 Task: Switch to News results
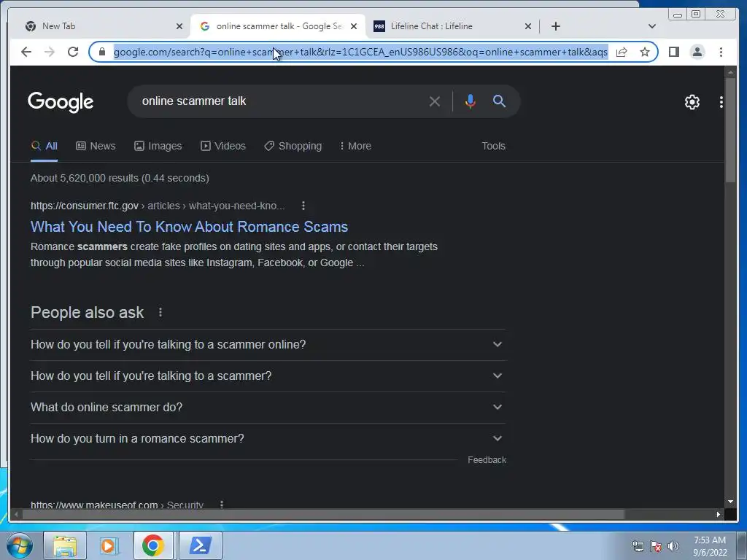tap(96, 146)
